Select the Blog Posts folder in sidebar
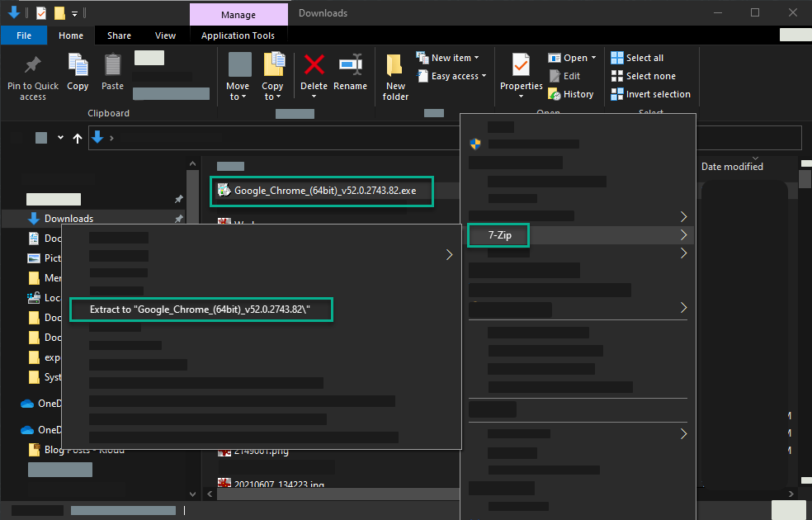Screen dimensions: 812x520 77,450
